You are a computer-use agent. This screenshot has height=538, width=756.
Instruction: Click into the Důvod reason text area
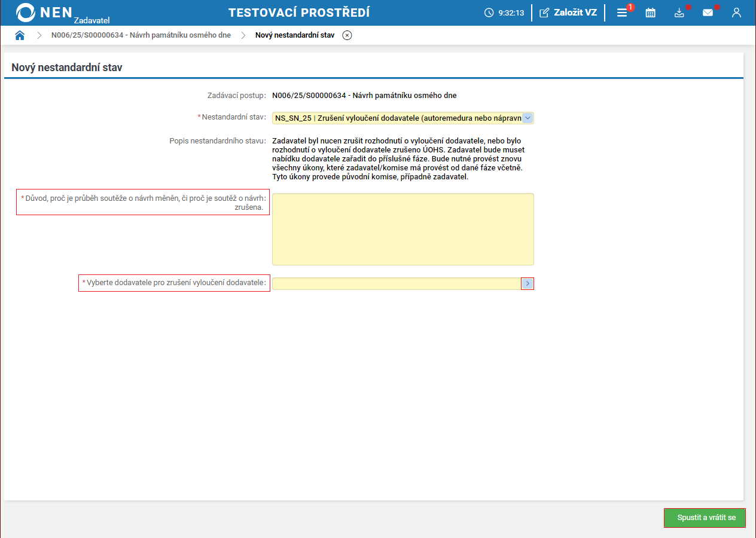coord(403,229)
